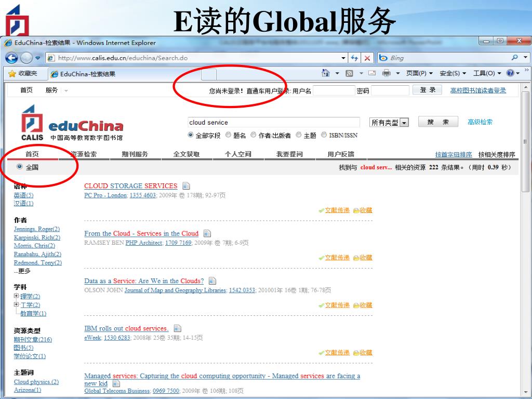
Task: Click the search box containing cloud service
Action: point(274,123)
